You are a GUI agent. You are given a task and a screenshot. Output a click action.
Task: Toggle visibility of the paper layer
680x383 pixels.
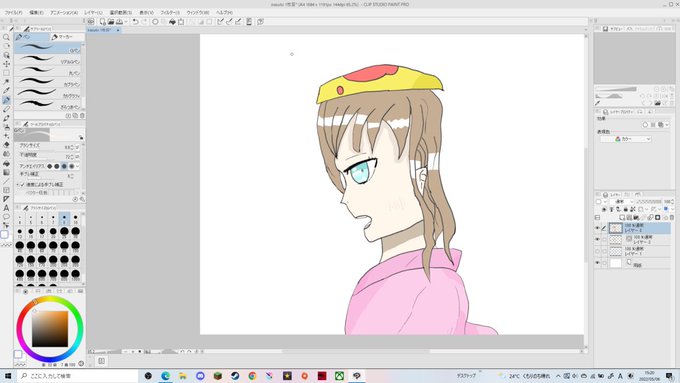(598, 263)
